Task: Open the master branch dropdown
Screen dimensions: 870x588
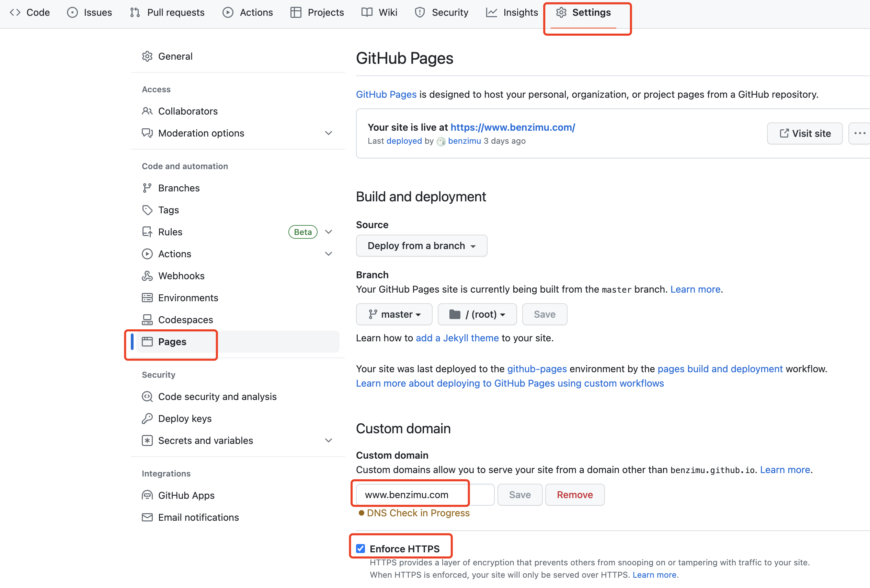Action: (x=394, y=314)
